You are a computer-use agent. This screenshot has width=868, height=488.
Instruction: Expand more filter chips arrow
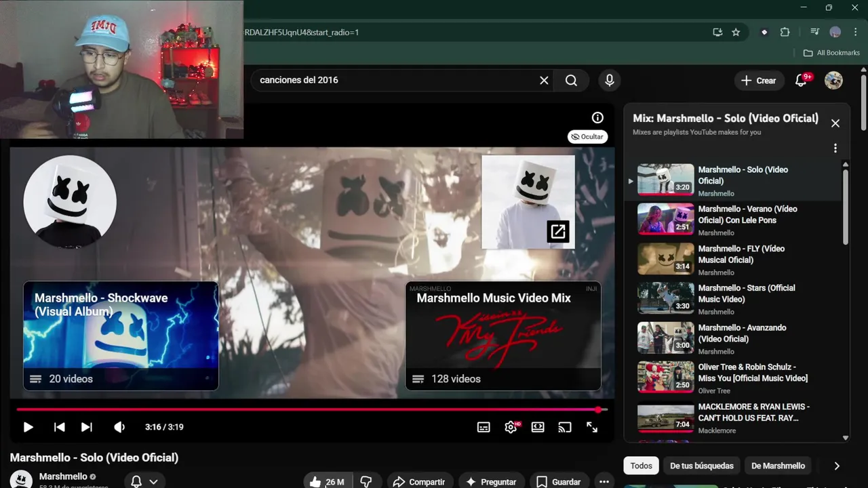tap(837, 466)
